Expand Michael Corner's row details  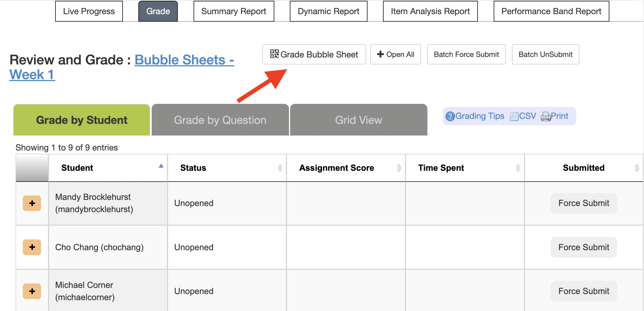coord(32,291)
